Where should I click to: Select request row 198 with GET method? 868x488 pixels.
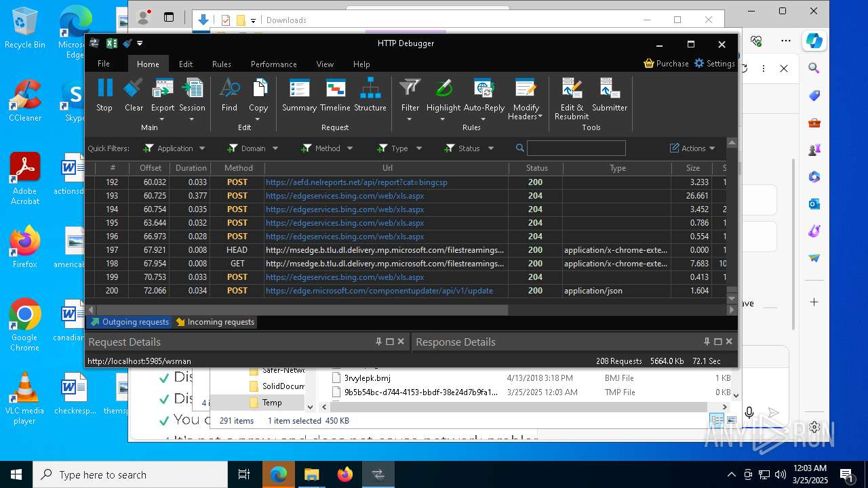click(407, 264)
